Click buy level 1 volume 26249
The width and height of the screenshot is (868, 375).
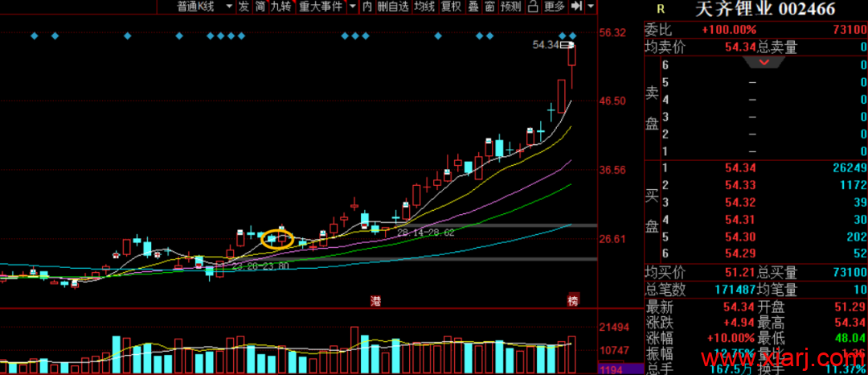(850, 168)
